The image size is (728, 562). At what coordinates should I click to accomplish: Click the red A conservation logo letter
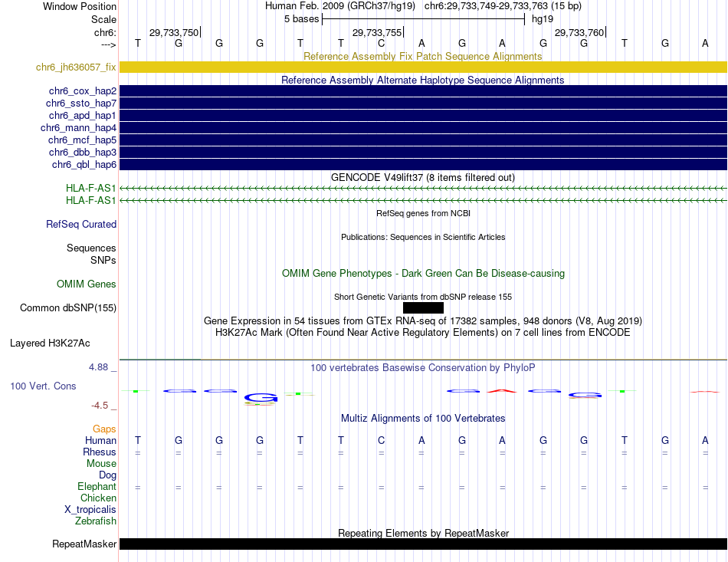tap(502, 391)
